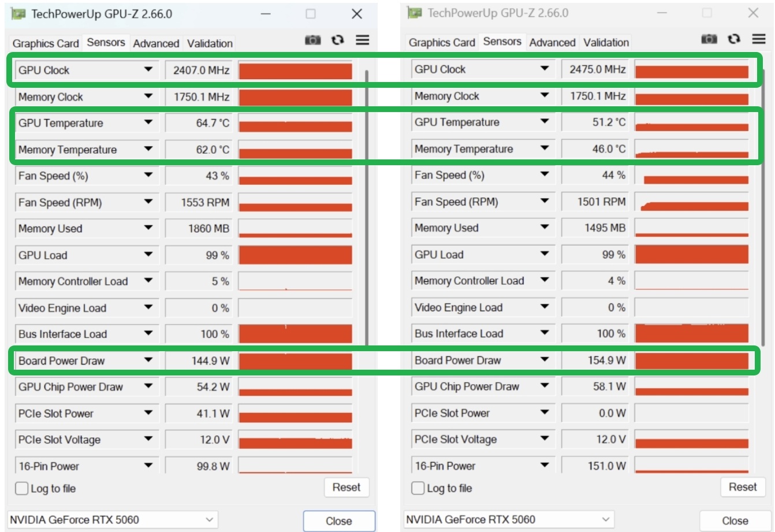
Task: Take a screenshot with the left window's camera icon
Action: click(x=312, y=40)
